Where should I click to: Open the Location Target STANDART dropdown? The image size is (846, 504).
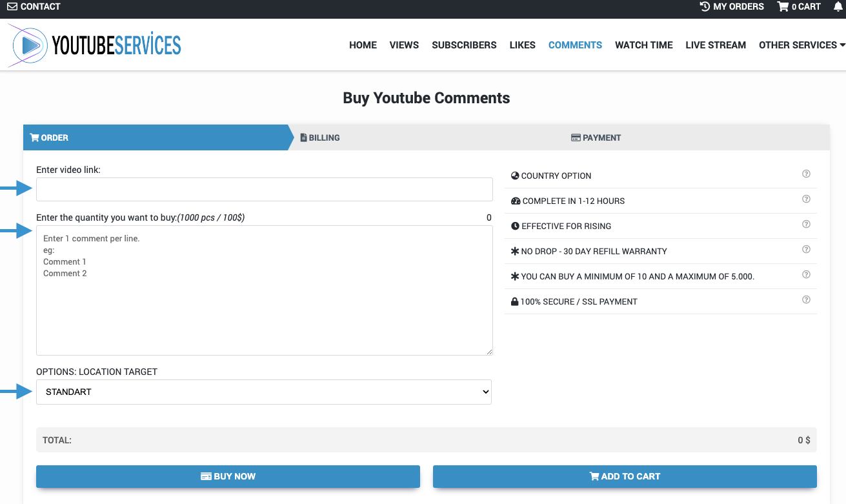(264, 392)
